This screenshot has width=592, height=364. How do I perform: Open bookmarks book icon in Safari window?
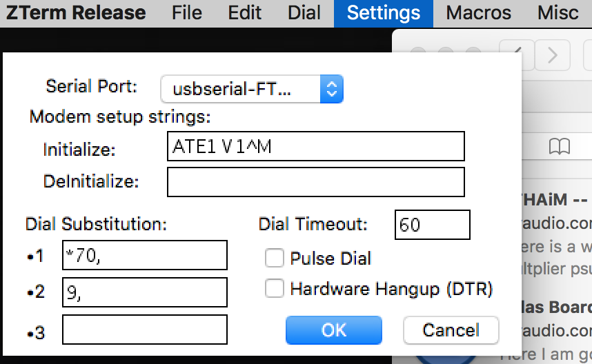coord(559,146)
